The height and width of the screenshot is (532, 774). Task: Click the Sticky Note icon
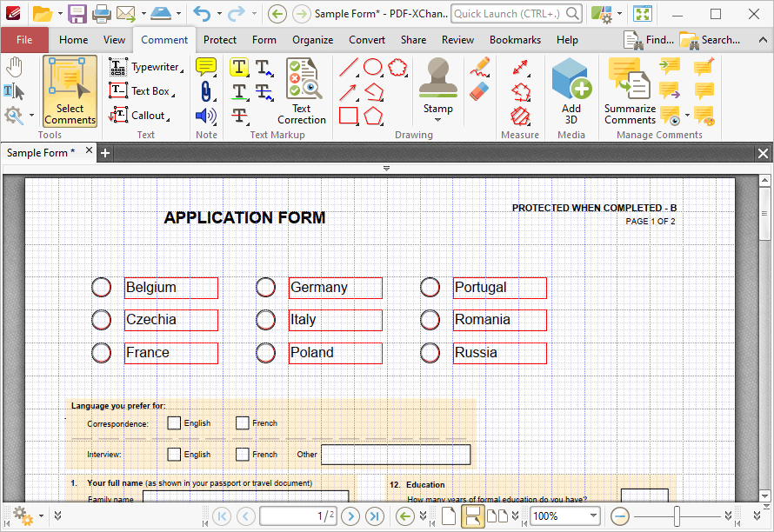pyautogui.click(x=205, y=67)
